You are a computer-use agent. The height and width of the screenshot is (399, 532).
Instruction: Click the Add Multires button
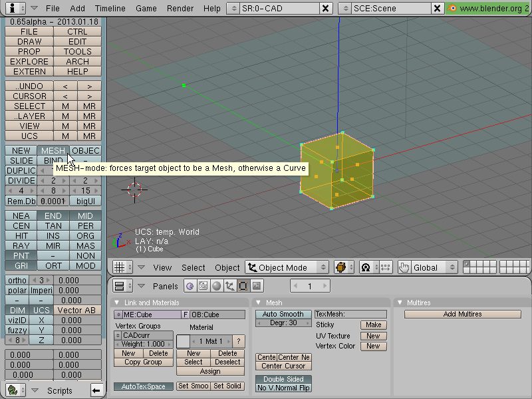(x=462, y=314)
